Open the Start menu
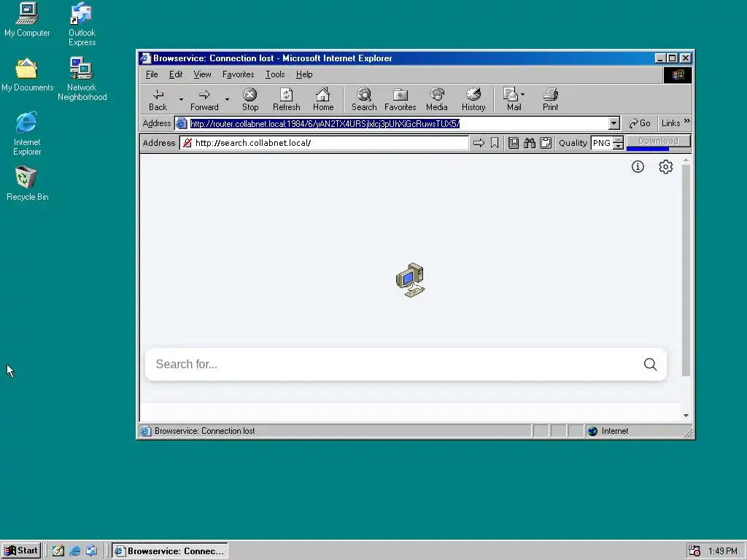This screenshot has width=747, height=560. [x=21, y=551]
